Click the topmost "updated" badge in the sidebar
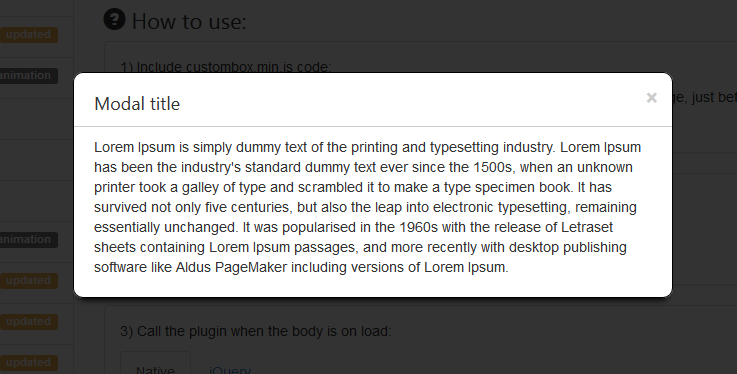 tap(28, 35)
